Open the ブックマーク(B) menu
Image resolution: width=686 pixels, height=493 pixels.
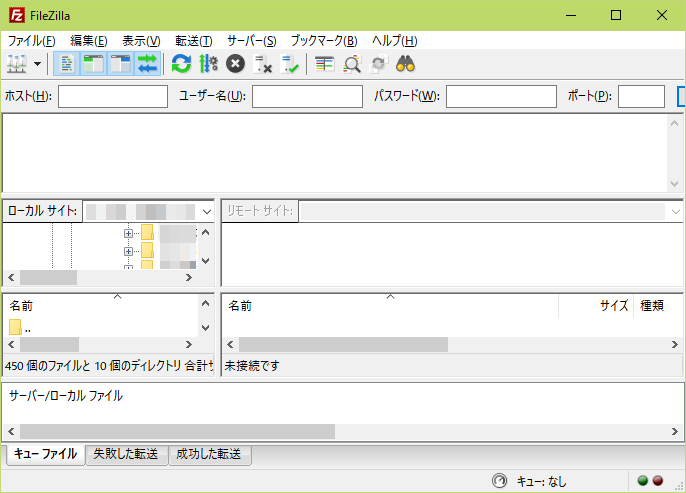pos(324,41)
